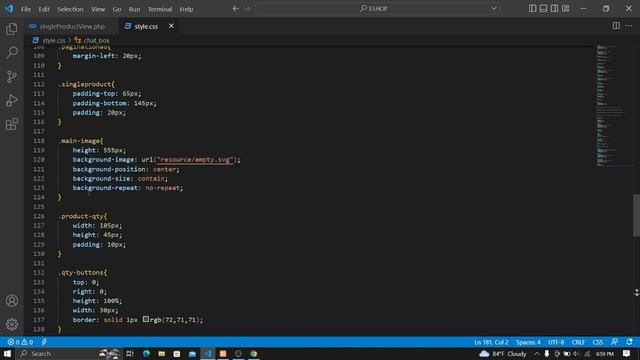640x360 pixels.
Task: Click Ln 181, Col 2 status item
Action: tap(491, 342)
